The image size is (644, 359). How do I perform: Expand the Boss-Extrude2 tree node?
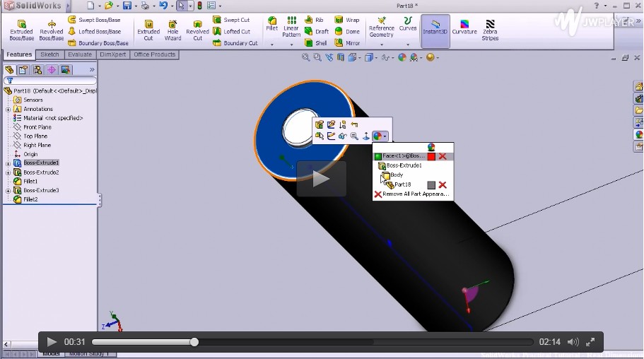click(8, 173)
